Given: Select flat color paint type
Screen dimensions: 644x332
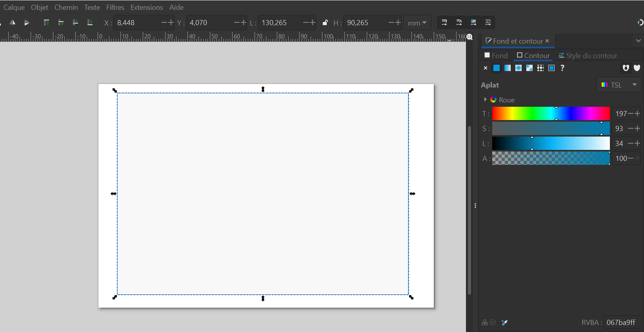Looking at the screenshot, I should [497, 68].
